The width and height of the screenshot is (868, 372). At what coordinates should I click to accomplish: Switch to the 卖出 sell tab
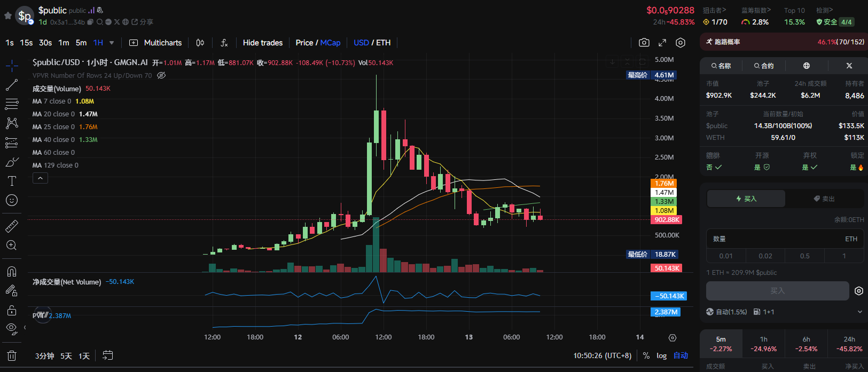(824, 199)
